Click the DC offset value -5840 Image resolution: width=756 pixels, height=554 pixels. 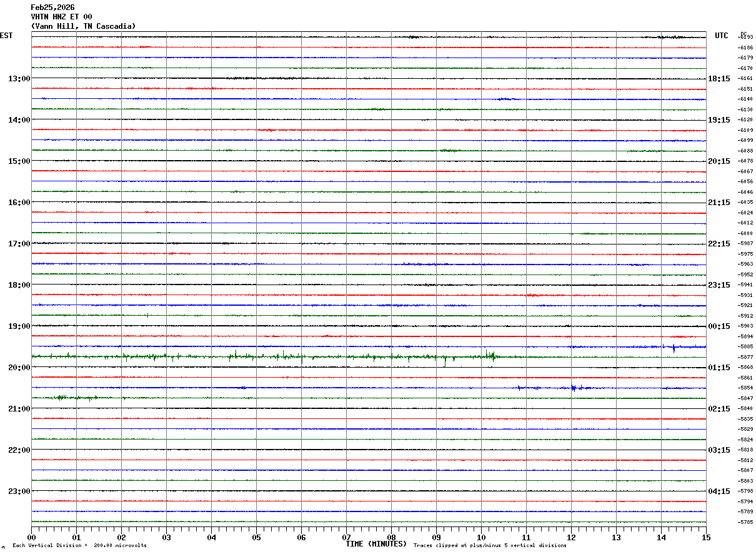[746, 409]
